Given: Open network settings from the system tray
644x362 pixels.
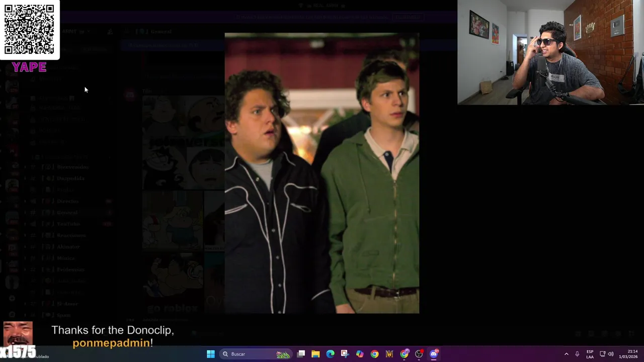Looking at the screenshot, I should [x=602, y=354].
